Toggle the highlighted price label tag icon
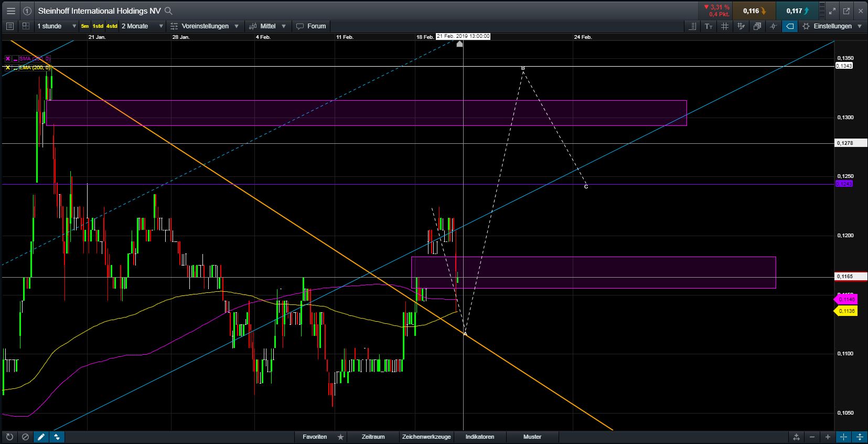Image resolution: width=868 pixels, height=444 pixels. coord(790,26)
